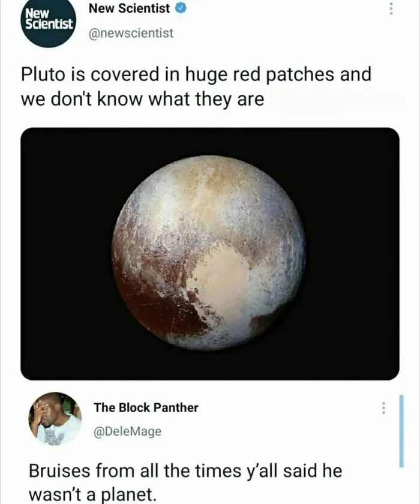Click the 'wasn't a planet.' reply line
The image size is (420, 504).
tap(92, 494)
